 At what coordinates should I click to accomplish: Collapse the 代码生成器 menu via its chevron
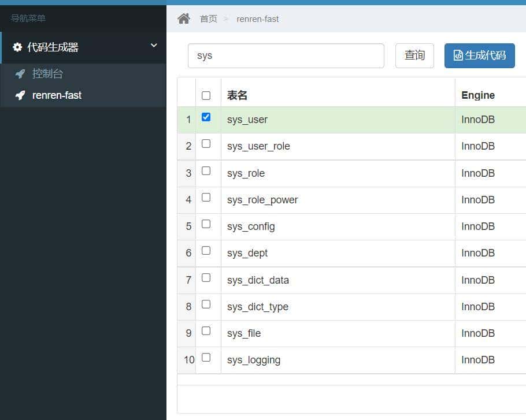[x=154, y=46]
